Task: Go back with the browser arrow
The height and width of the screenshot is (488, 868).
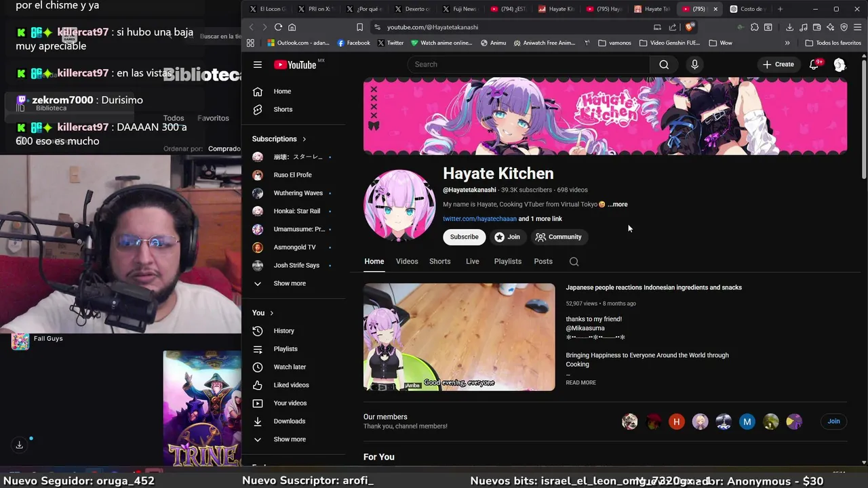Action: (x=251, y=27)
